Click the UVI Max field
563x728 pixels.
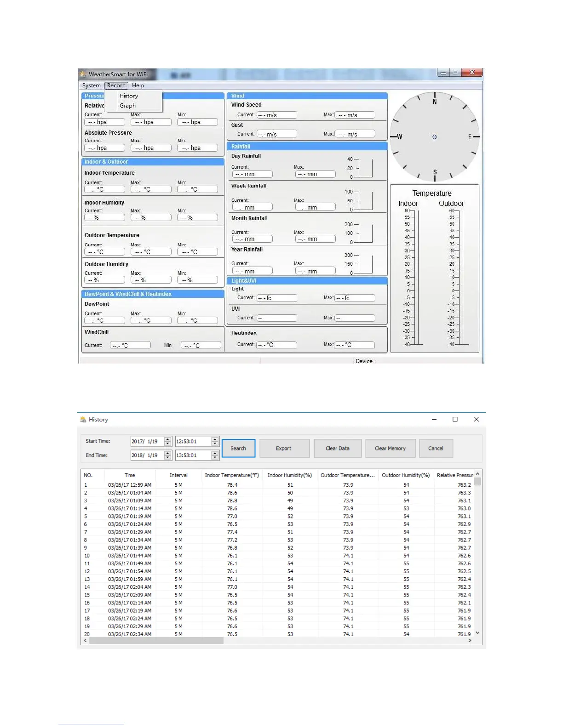pos(355,318)
